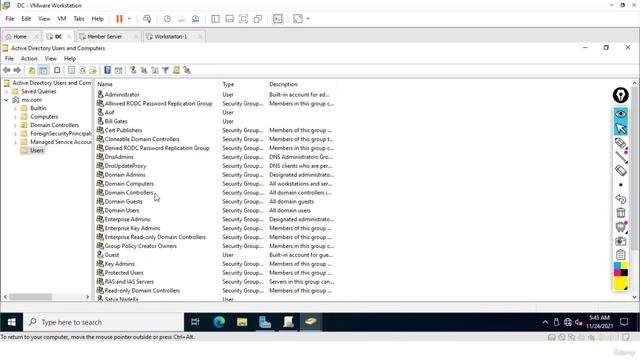The height and width of the screenshot is (360, 640).
Task: Click the funnel Filter Options icon
Action: (165, 70)
